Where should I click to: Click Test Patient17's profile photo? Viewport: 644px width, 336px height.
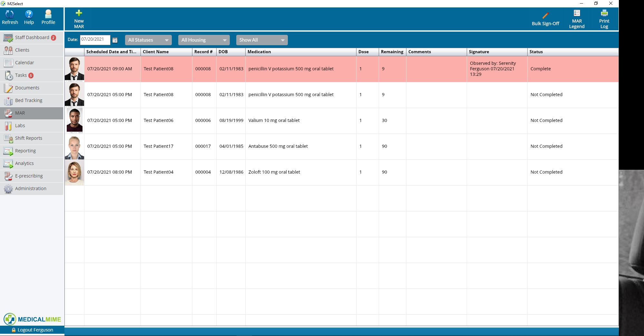point(74,146)
